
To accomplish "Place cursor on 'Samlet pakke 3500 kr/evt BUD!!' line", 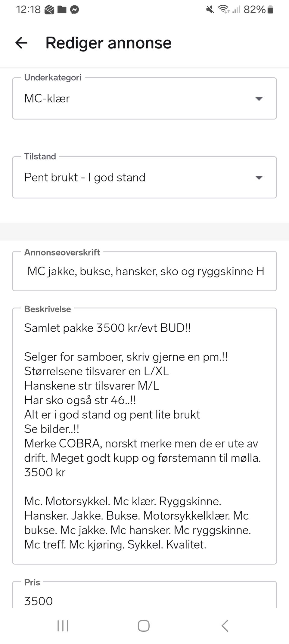I will point(107,328).
